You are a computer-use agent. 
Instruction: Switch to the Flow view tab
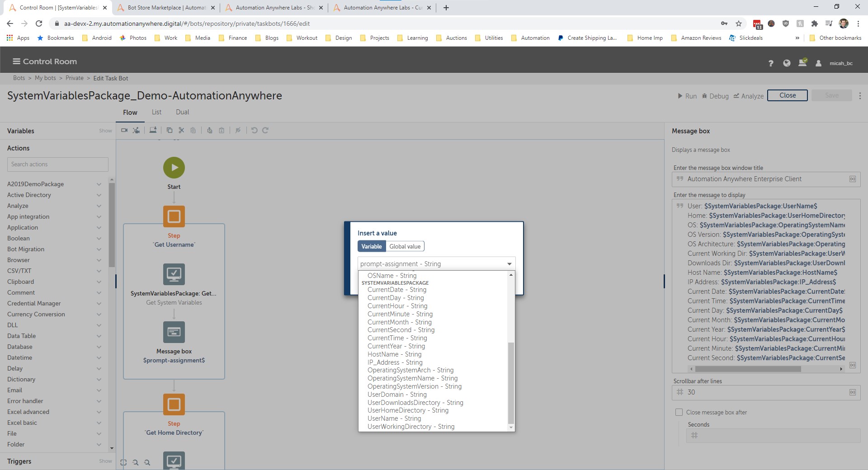pyautogui.click(x=130, y=113)
